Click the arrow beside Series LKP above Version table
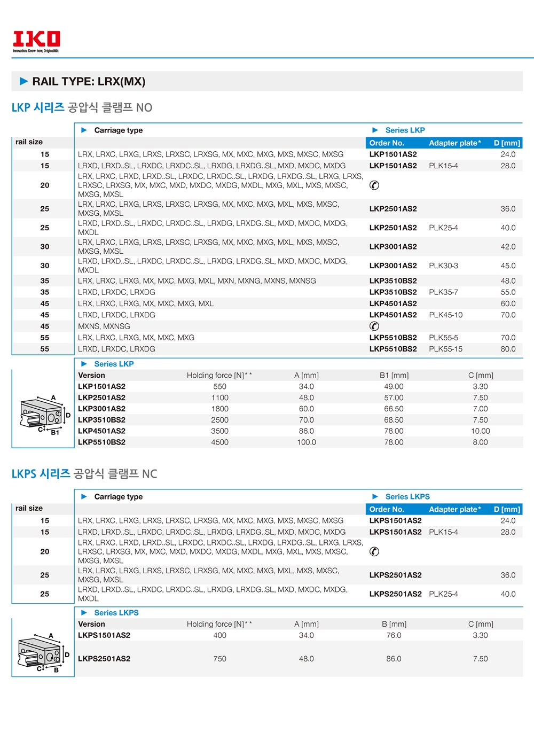The height and width of the screenshot is (756, 534). 84,364
